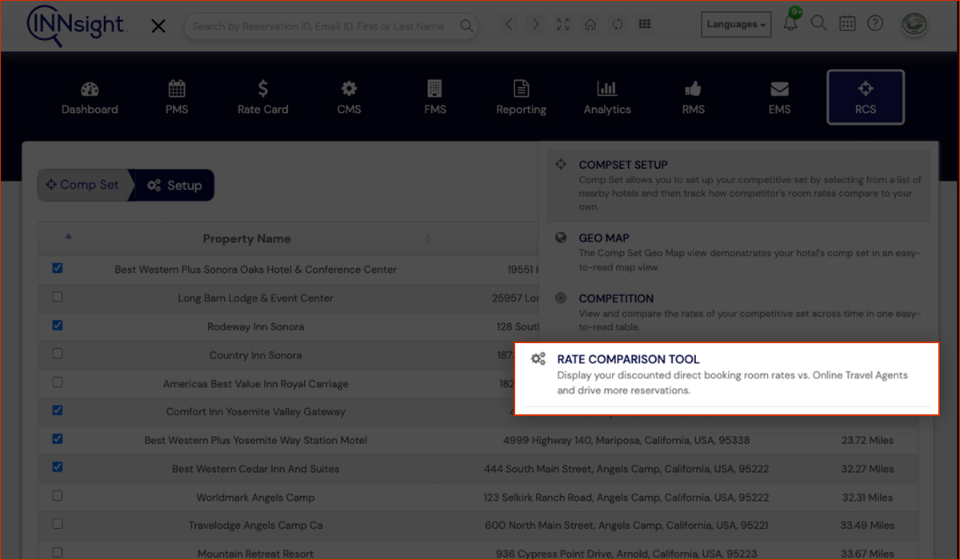
Task: Click address 4999 Highway 140, Mariposa
Action: (626, 440)
